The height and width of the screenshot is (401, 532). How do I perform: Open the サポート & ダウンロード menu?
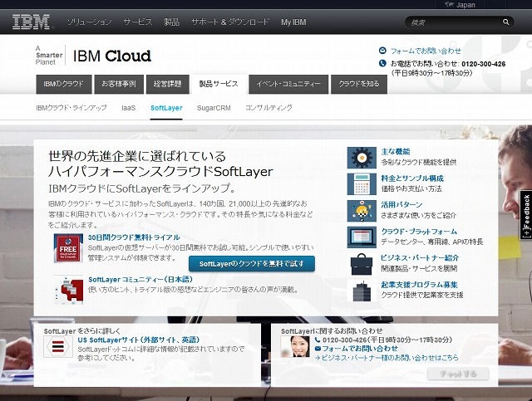coord(230,22)
